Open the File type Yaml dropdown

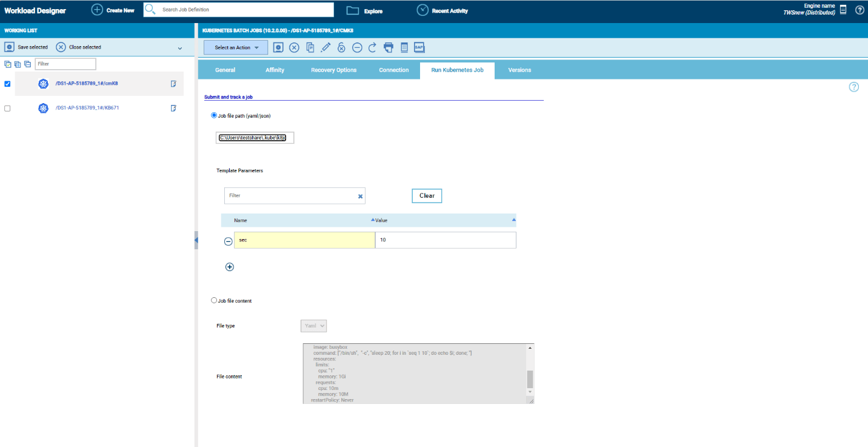click(x=313, y=326)
